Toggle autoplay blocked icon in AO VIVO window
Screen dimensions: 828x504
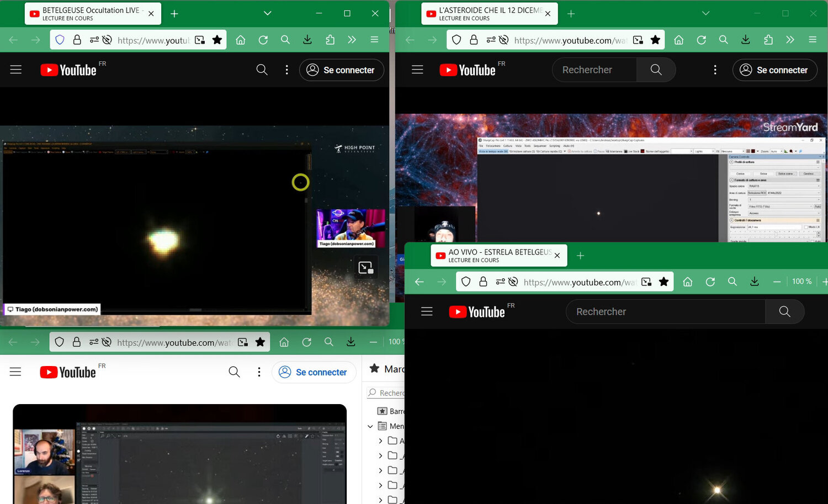click(513, 282)
